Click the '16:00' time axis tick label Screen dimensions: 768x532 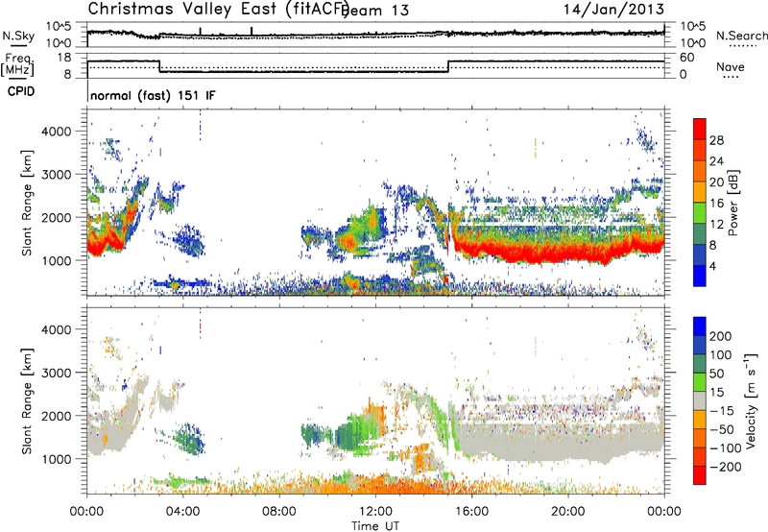tap(471, 512)
